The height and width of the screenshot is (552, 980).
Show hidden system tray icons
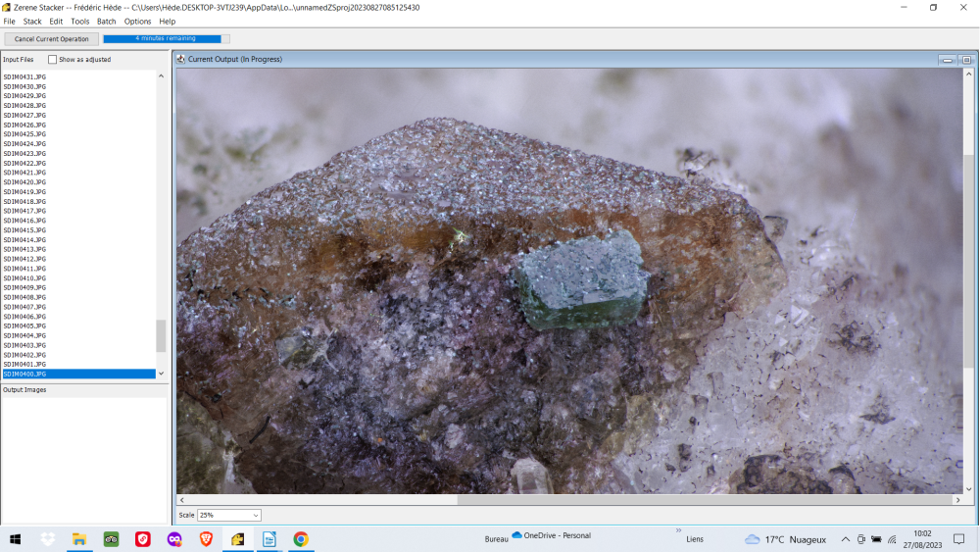pos(845,539)
